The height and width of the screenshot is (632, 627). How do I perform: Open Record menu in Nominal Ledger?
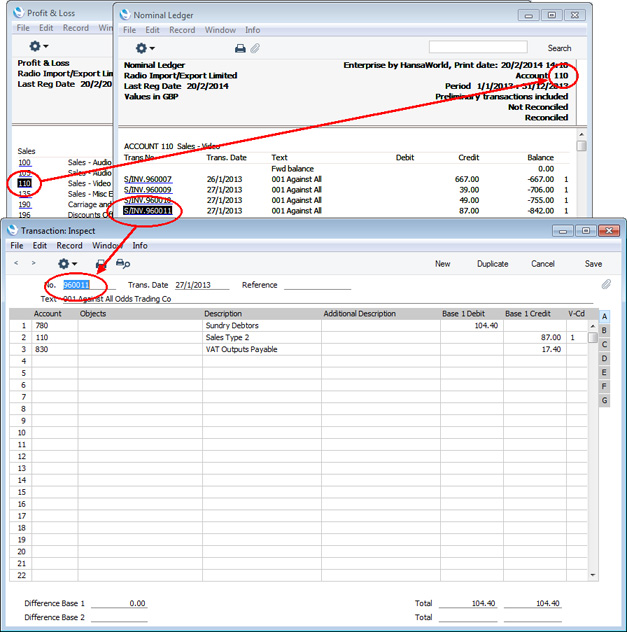(182, 30)
